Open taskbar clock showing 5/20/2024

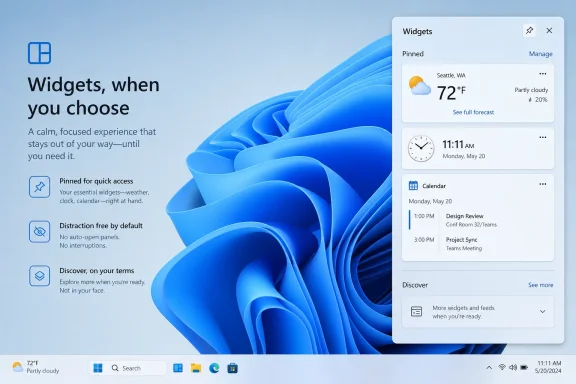(548, 367)
